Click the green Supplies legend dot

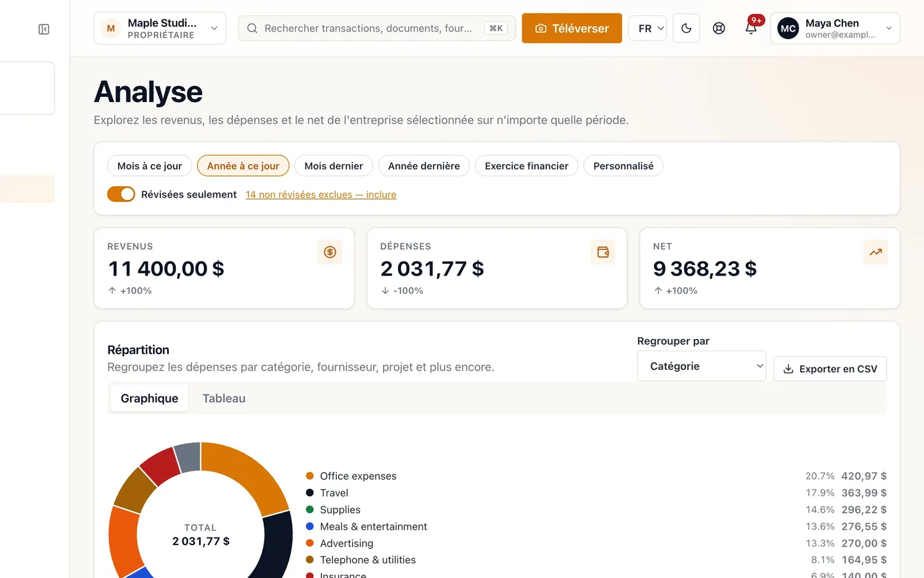coord(310,509)
